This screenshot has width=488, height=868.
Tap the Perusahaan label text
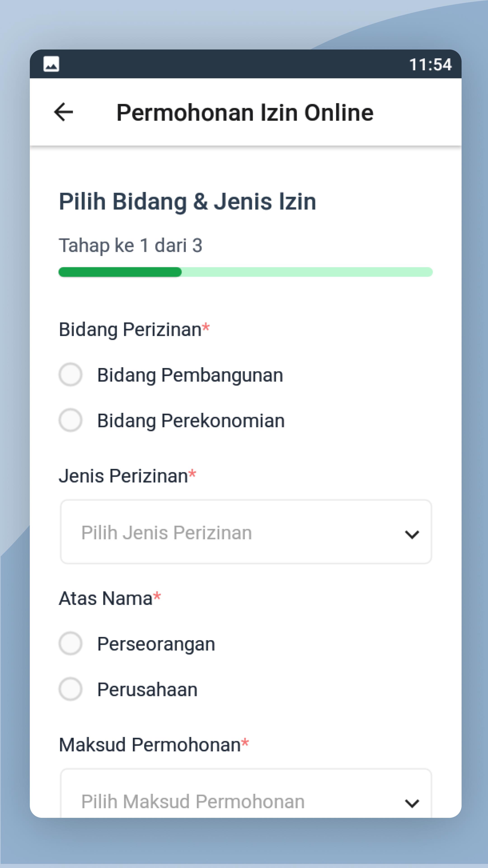(x=148, y=689)
